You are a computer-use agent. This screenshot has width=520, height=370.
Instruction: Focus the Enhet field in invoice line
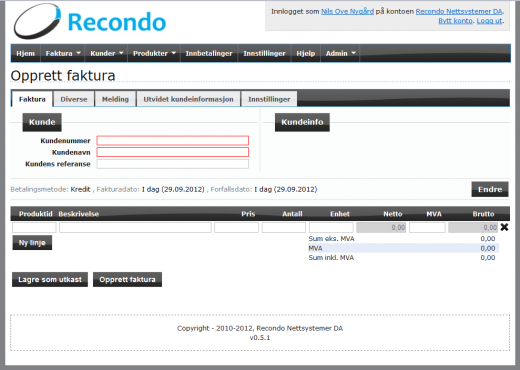pyautogui.click(x=331, y=228)
